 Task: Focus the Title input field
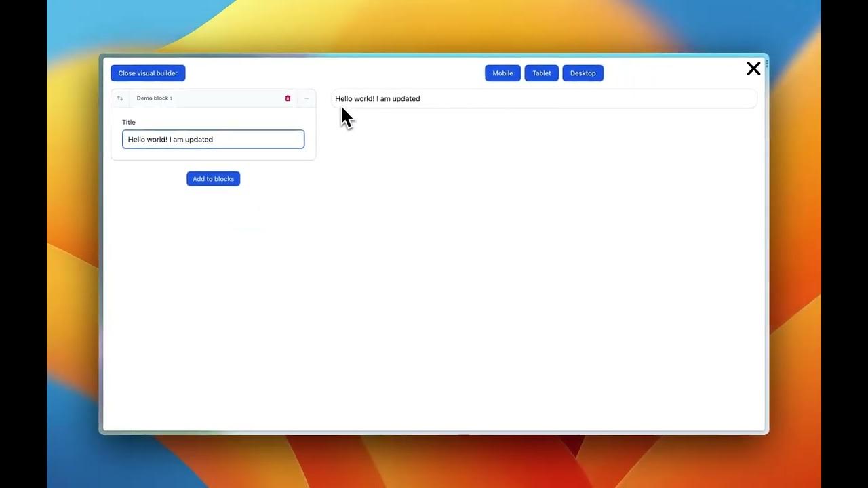tap(213, 140)
